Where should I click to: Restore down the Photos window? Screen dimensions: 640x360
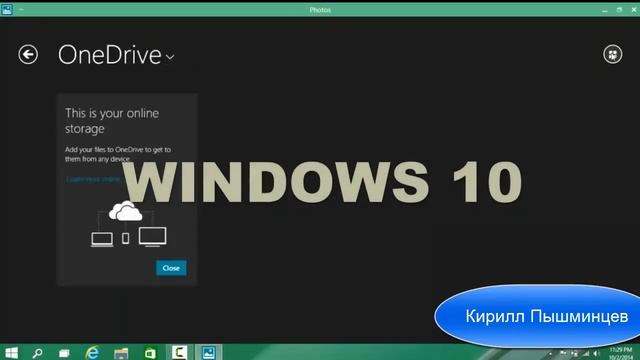(x=619, y=10)
